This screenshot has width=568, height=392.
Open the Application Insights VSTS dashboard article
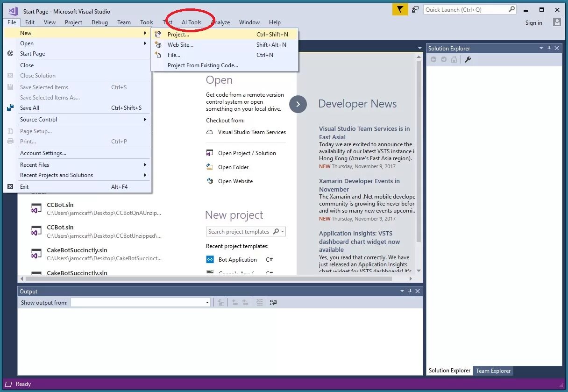pyautogui.click(x=359, y=242)
